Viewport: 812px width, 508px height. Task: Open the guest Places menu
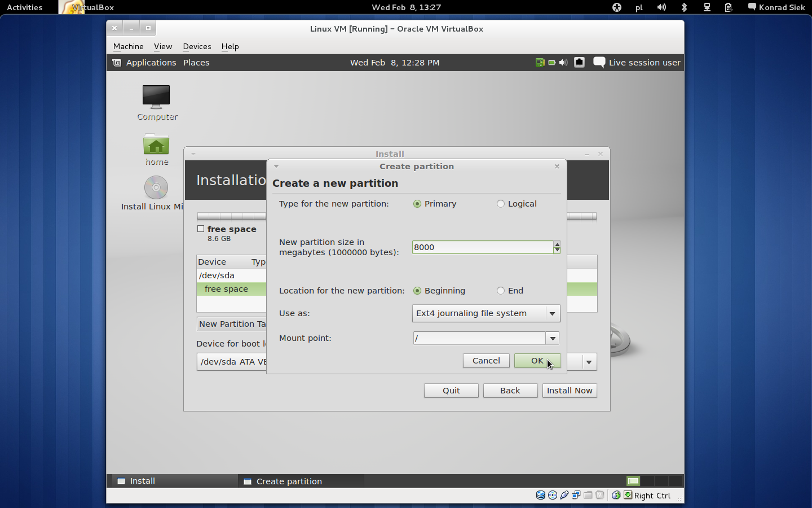click(x=196, y=63)
